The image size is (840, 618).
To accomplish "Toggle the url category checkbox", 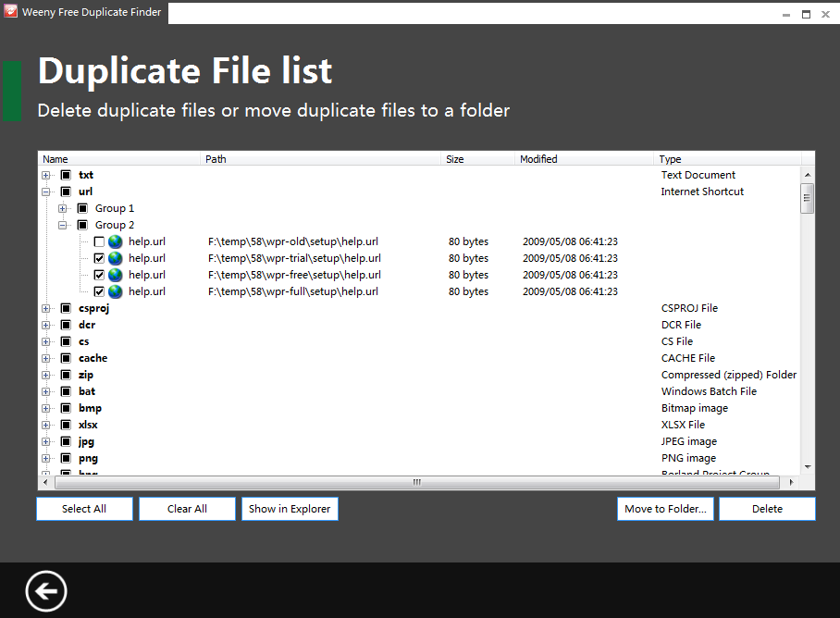I will coord(66,192).
